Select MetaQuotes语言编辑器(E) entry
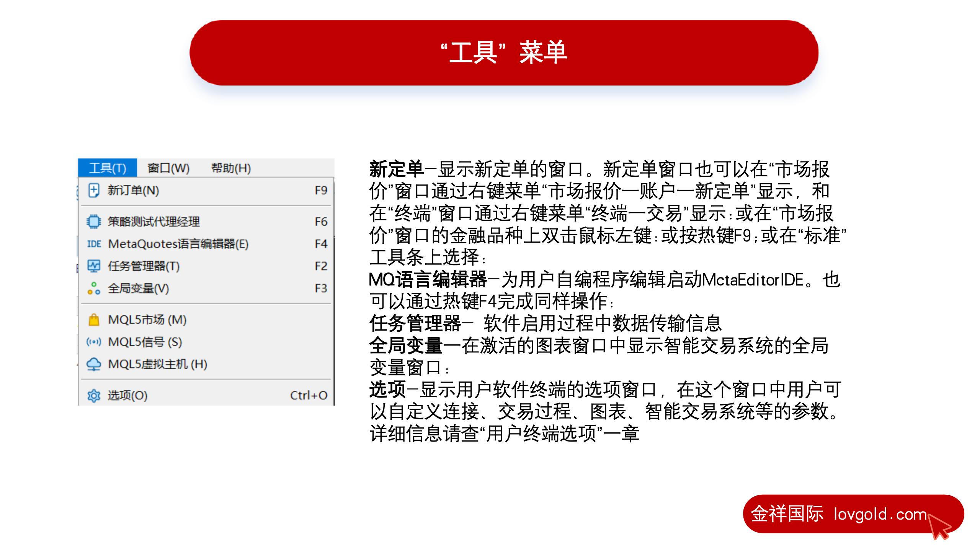Screen dimensions: 980x551 coord(178,244)
